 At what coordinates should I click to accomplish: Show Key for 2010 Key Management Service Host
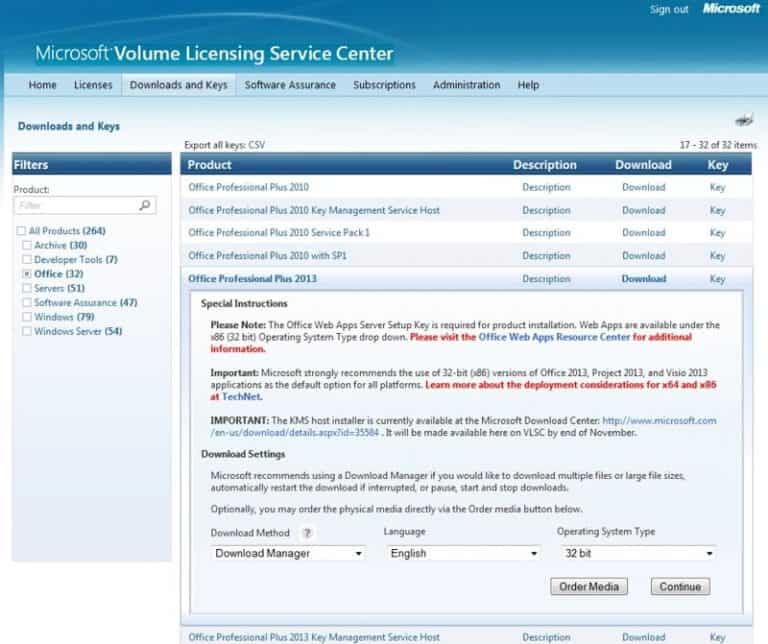[x=717, y=210]
